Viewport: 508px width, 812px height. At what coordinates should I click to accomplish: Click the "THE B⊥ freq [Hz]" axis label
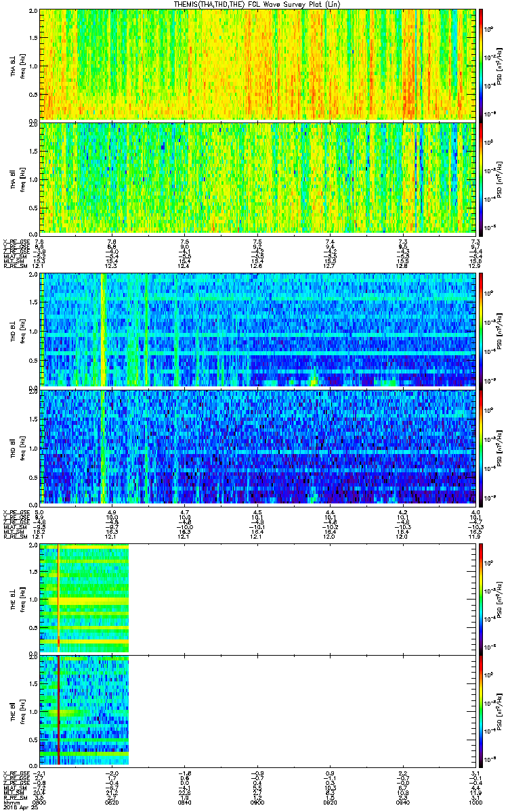pos(18,598)
